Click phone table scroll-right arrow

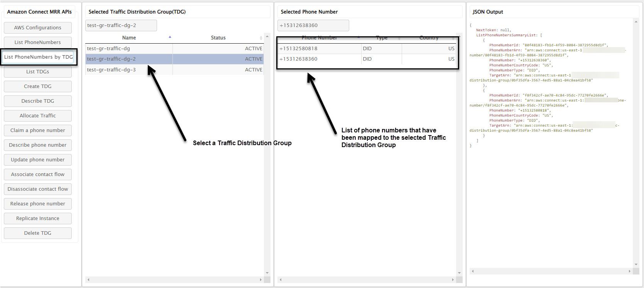tap(453, 280)
